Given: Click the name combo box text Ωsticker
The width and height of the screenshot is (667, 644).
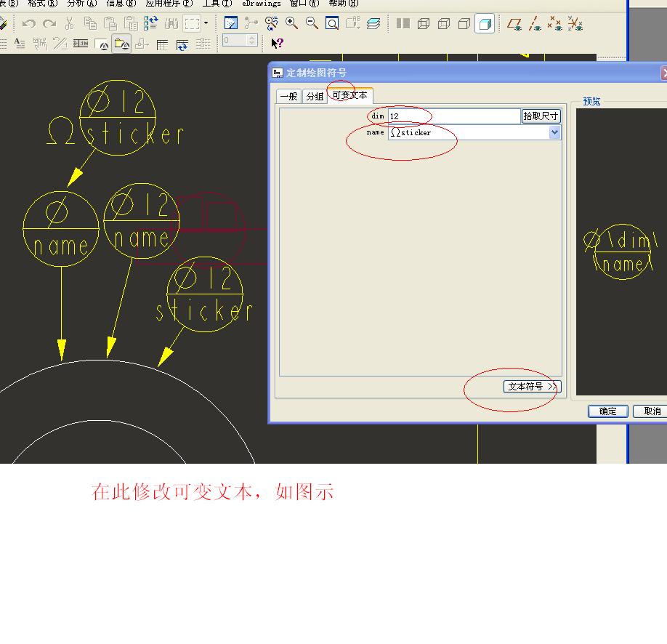Looking at the screenshot, I should click(x=411, y=132).
